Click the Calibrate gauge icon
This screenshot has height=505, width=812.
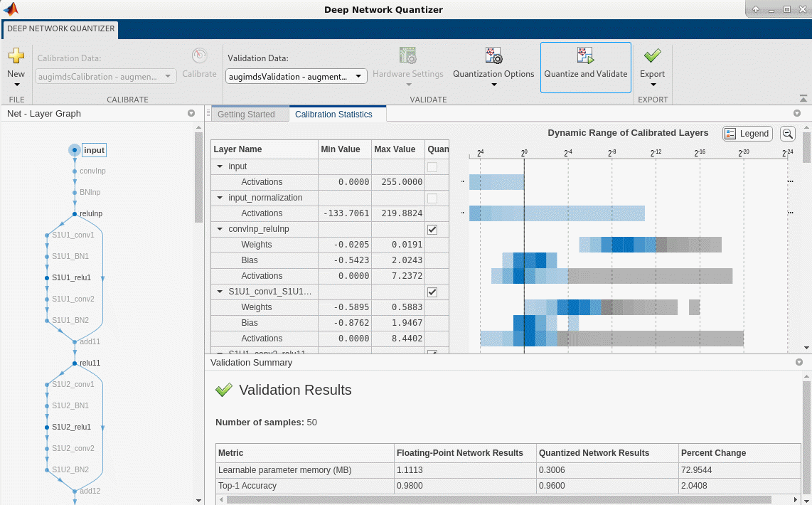[x=199, y=55]
